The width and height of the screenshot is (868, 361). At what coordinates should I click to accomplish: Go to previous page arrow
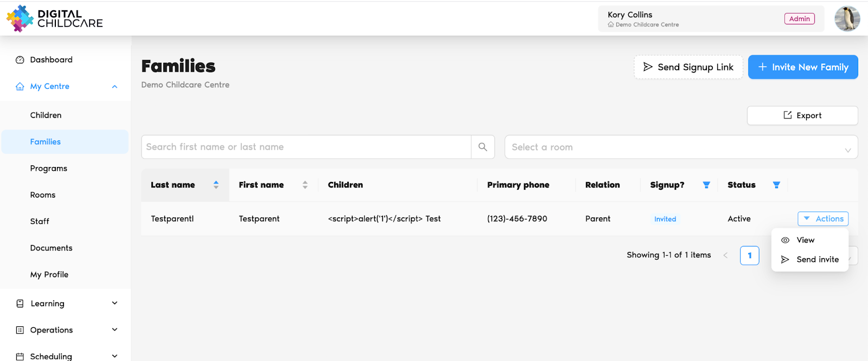point(725,255)
